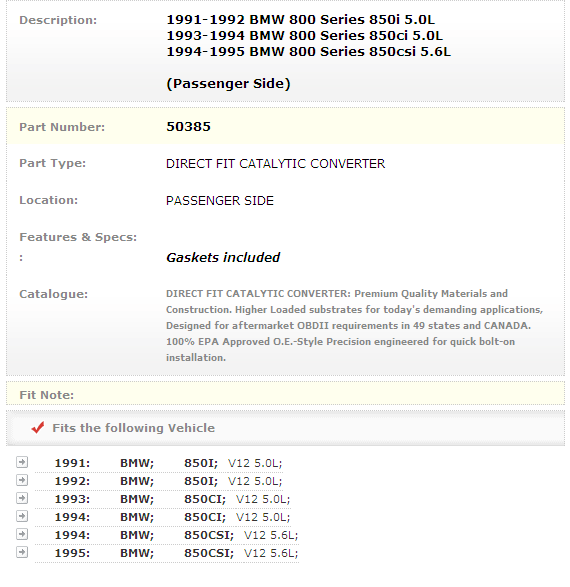Click the Gaskets included feature text
This screenshot has width=570, height=587.
point(223,258)
